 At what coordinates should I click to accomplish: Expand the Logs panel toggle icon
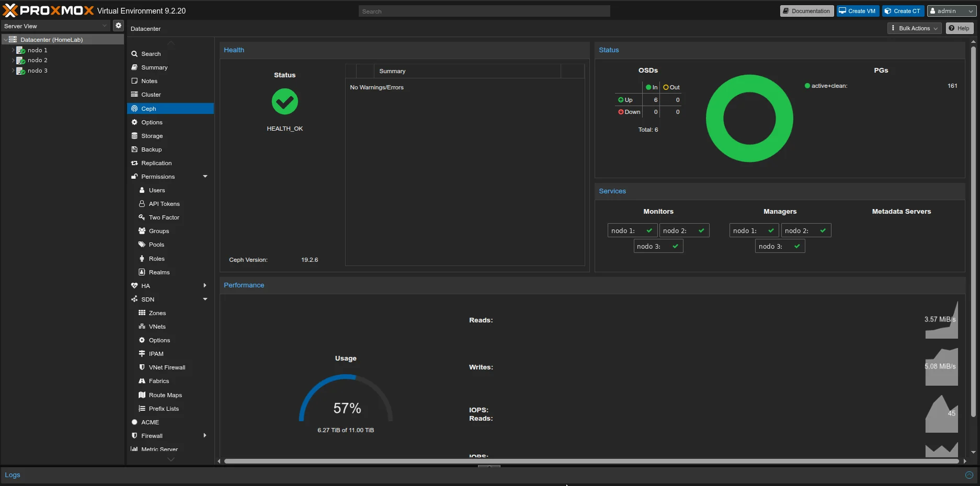969,475
